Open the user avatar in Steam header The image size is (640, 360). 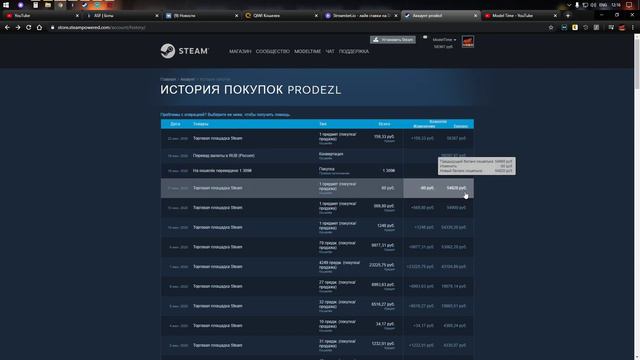pyautogui.click(x=468, y=41)
